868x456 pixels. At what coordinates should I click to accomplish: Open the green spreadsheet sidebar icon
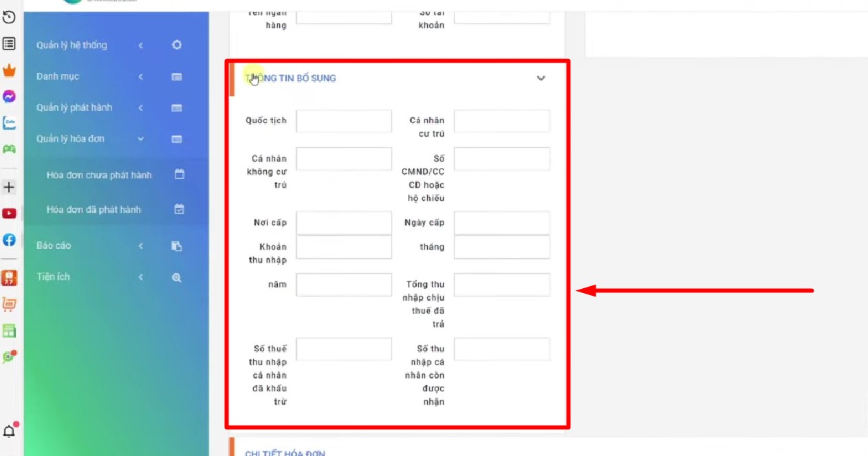click(9, 331)
